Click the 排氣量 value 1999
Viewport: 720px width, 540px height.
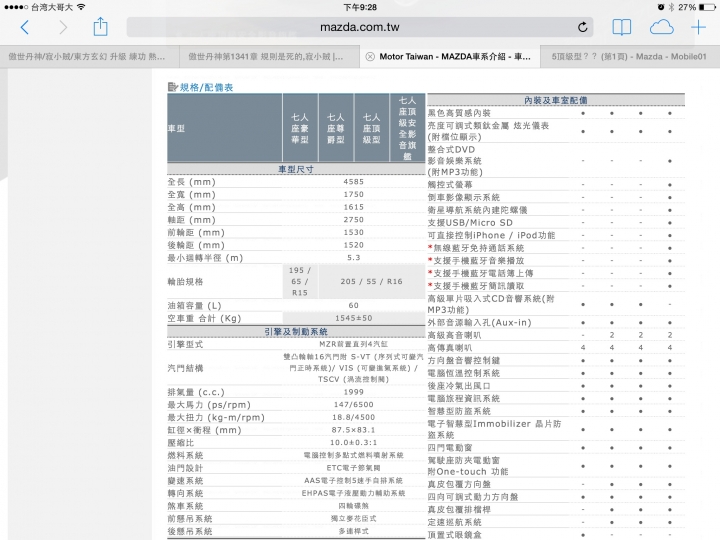(x=354, y=392)
